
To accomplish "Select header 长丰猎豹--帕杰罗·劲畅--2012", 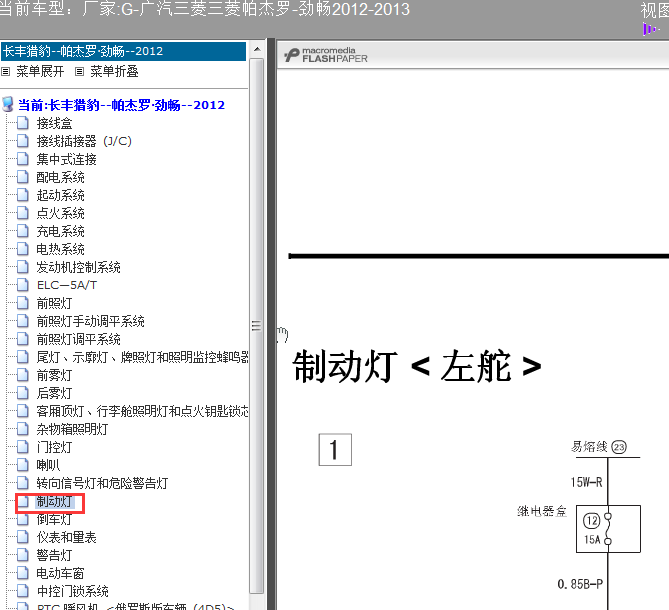I will (124, 51).
